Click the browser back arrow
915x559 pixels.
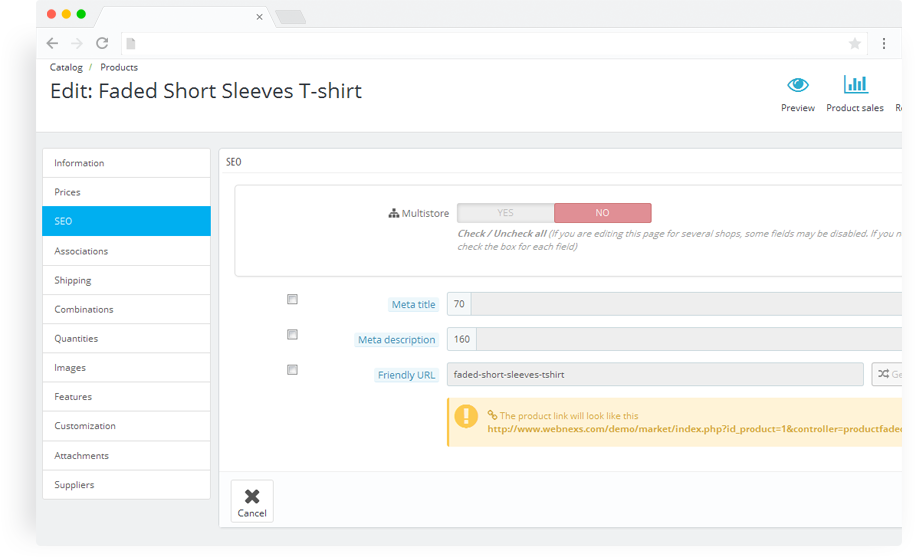(53, 43)
